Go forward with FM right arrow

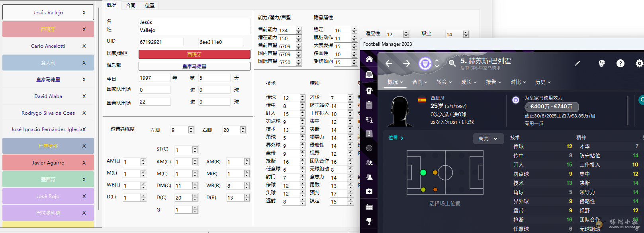tap(406, 63)
